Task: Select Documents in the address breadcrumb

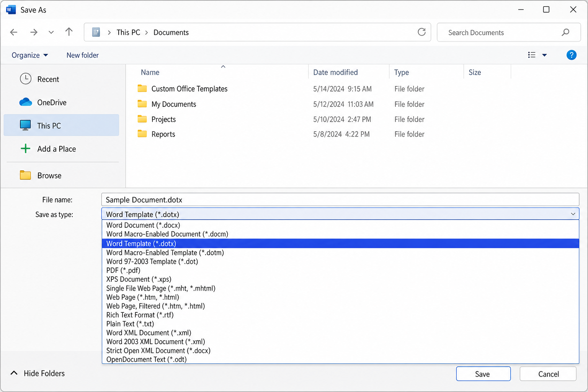Action: pos(171,33)
